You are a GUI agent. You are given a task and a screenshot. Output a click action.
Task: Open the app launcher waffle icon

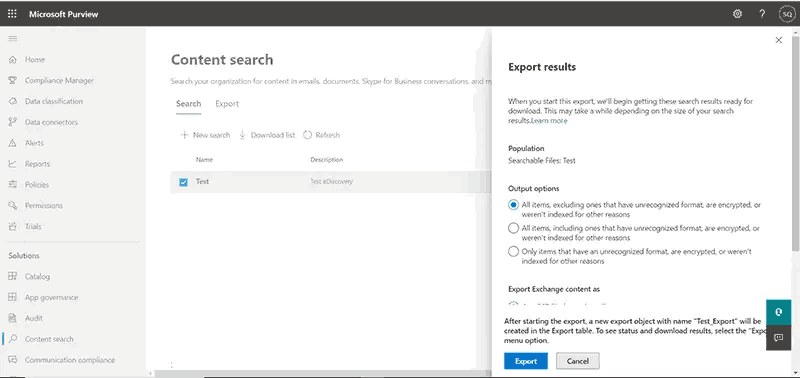(12, 14)
